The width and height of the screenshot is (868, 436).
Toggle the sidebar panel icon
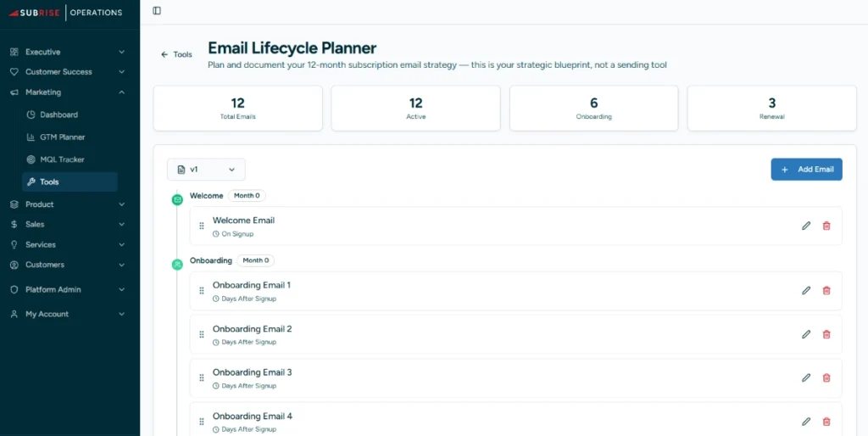pyautogui.click(x=157, y=10)
